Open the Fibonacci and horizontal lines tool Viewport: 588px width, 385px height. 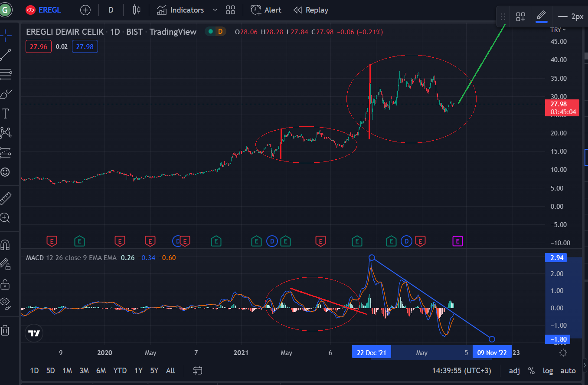click(6, 75)
